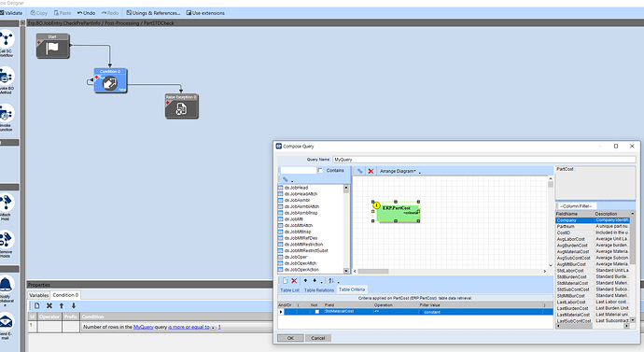The image size is (644, 352).
Task: Click the Validate toolbar button
Action: [x=11, y=13]
